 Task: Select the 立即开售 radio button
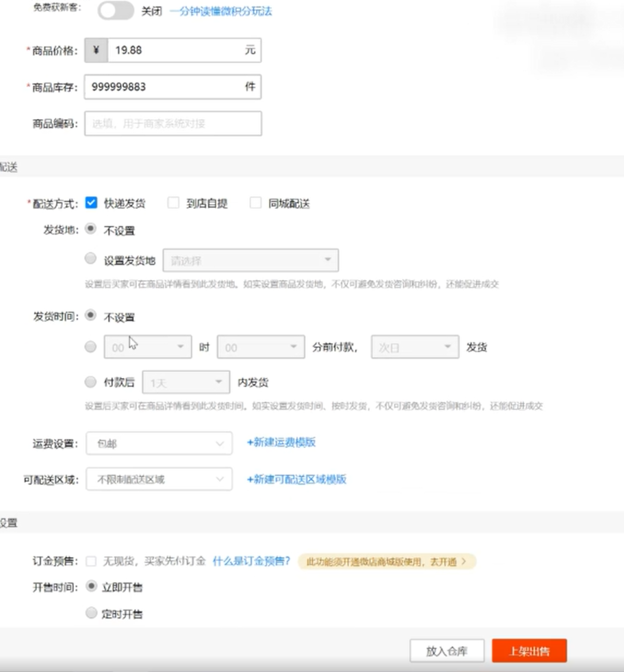[91, 586]
